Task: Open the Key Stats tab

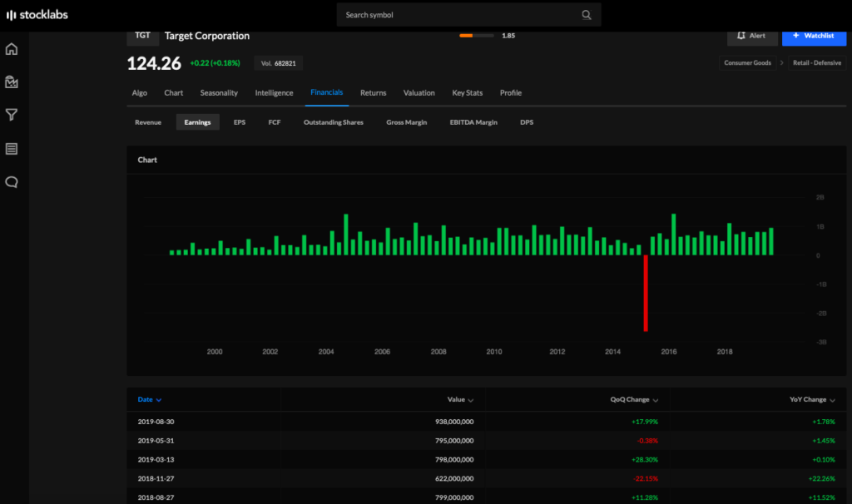Action: click(468, 93)
